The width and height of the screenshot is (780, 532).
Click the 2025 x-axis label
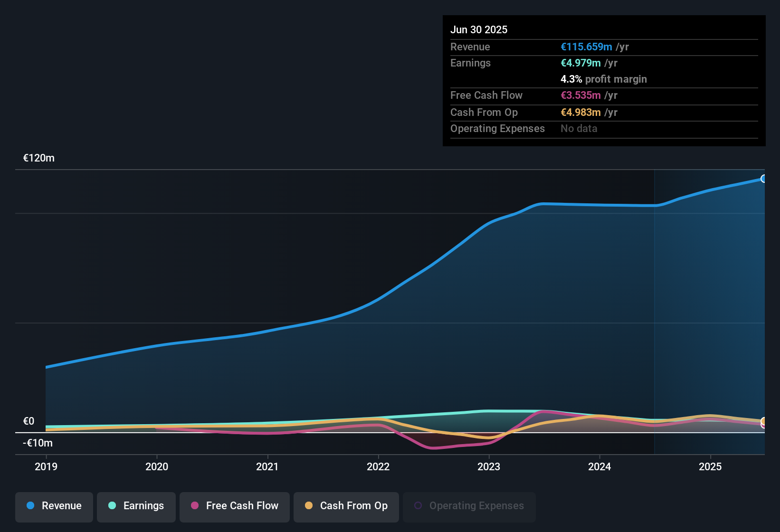point(710,466)
